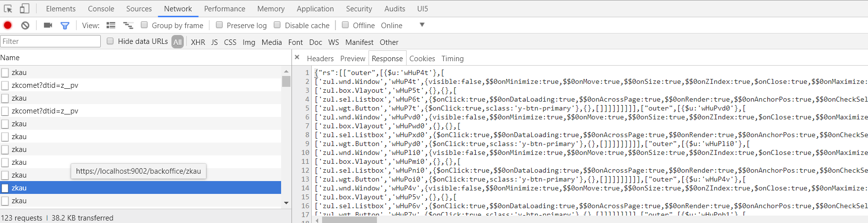Click into the Filter text field
The image size is (868, 223).
coord(50,41)
